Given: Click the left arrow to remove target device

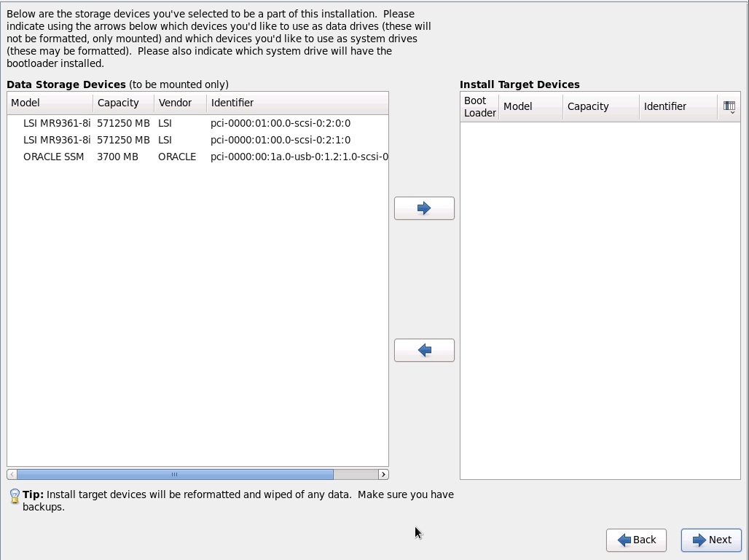Looking at the screenshot, I should point(424,350).
